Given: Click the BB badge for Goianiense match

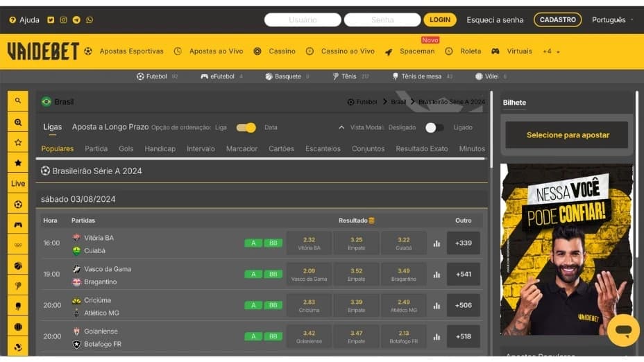Looking at the screenshot, I should click(x=273, y=336).
